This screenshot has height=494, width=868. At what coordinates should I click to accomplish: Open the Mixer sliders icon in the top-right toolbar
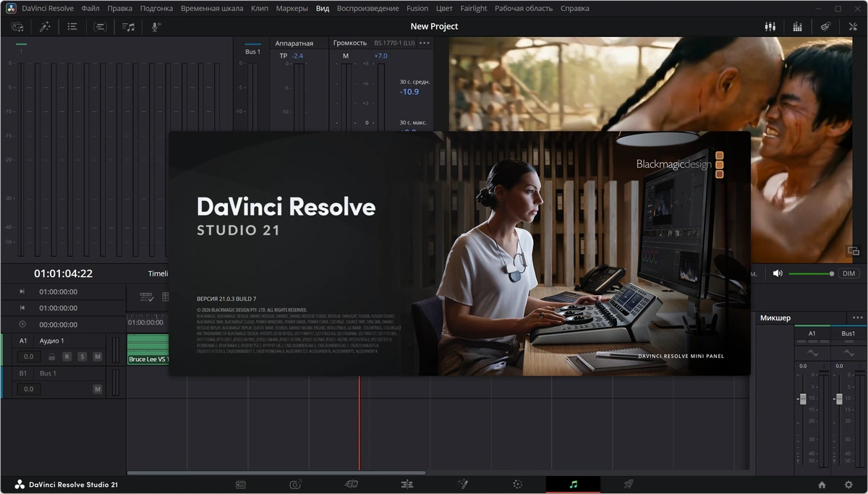[x=770, y=27]
